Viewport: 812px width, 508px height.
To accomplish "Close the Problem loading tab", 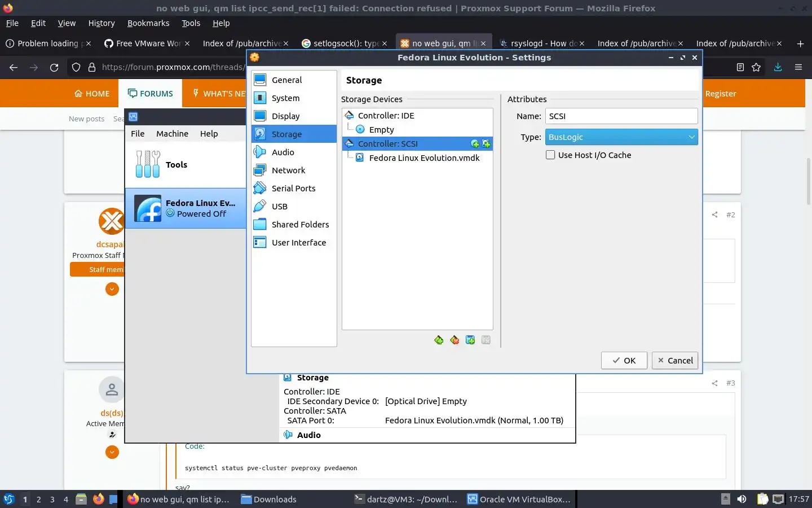I will click(89, 43).
